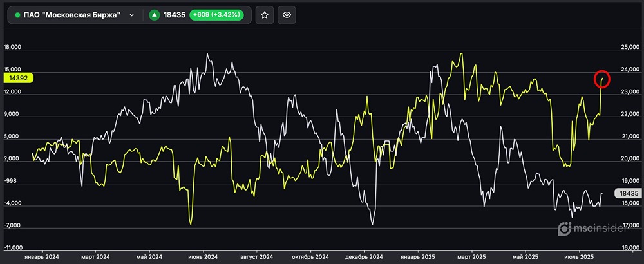Click the 18435 price in header
The height and width of the screenshot is (264, 644).
(x=175, y=15)
